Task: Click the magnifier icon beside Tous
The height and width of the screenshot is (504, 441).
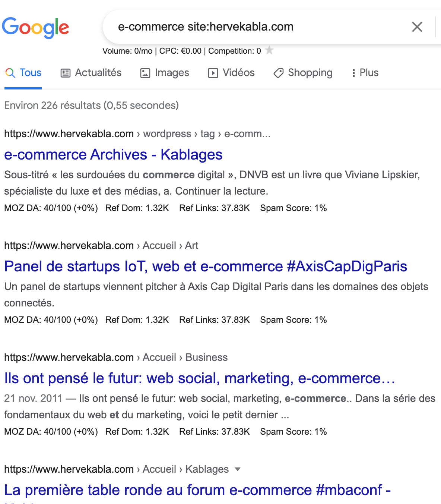Action: tap(10, 73)
